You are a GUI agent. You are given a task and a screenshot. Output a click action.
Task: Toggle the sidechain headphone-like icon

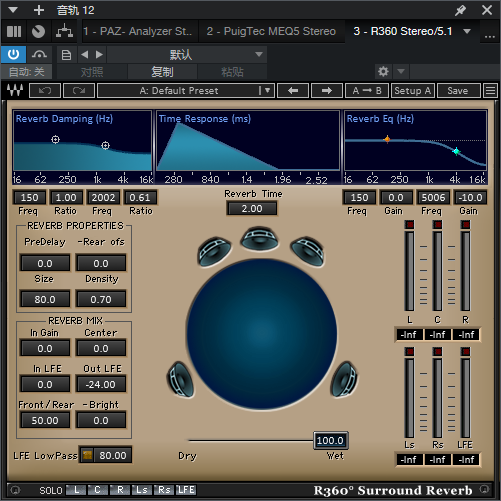(39, 54)
